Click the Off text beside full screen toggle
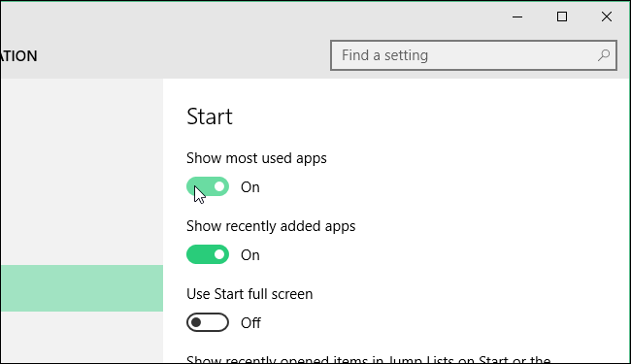The image size is (631, 364). (x=250, y=323)
